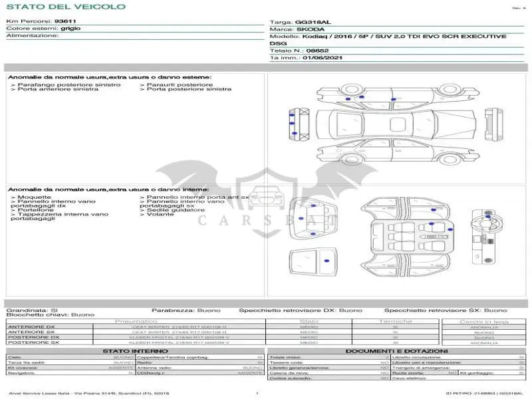Click the STATO INTERNO section header

tap(135, 351)
